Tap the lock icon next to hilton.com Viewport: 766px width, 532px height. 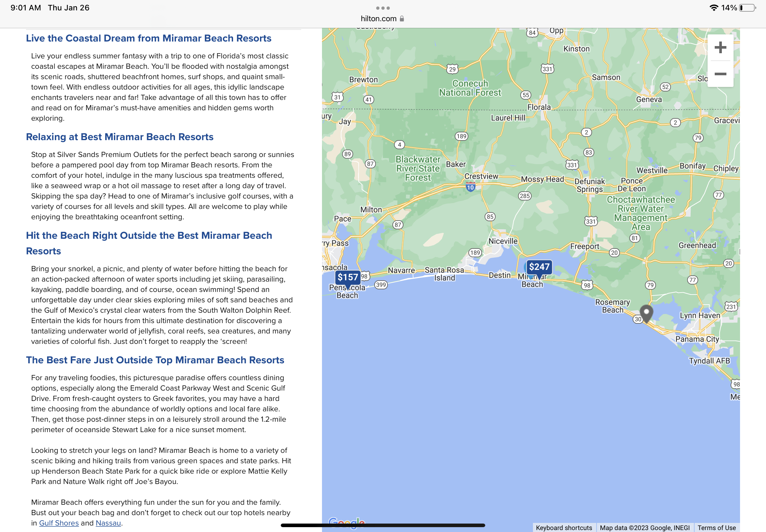click(x=402, y=19)
